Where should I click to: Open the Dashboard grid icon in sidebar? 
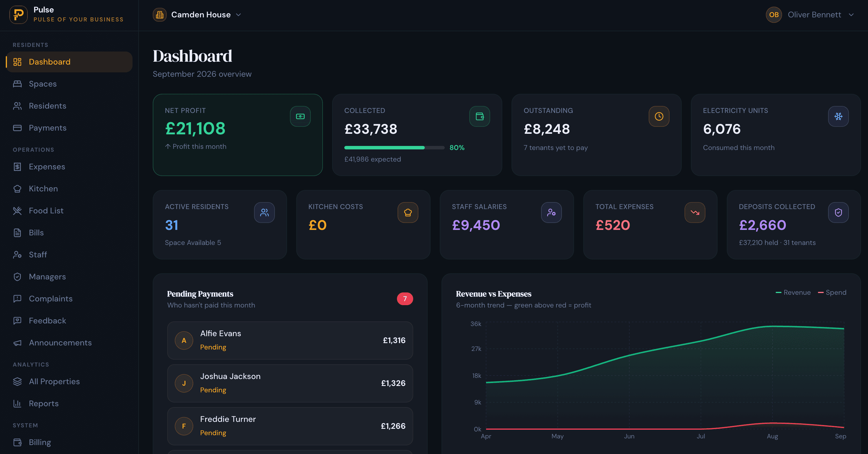point(17,62)
